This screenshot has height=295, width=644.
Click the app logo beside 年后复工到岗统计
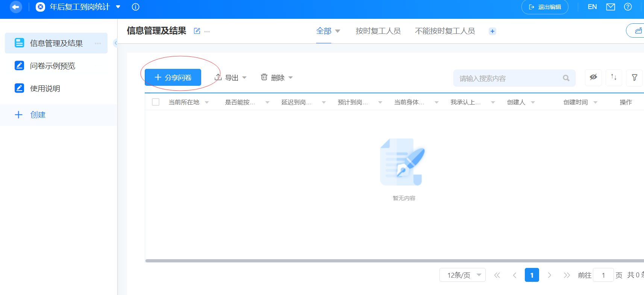click(x=40, y=7)
